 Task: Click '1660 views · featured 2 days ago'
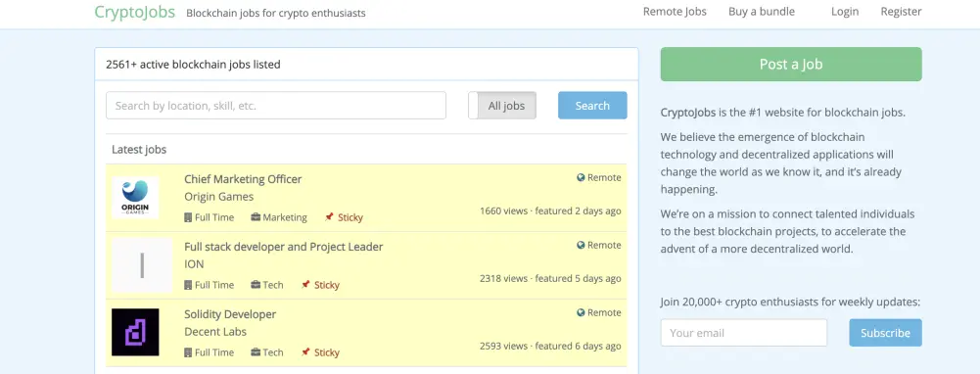click(x=550, y=210)
